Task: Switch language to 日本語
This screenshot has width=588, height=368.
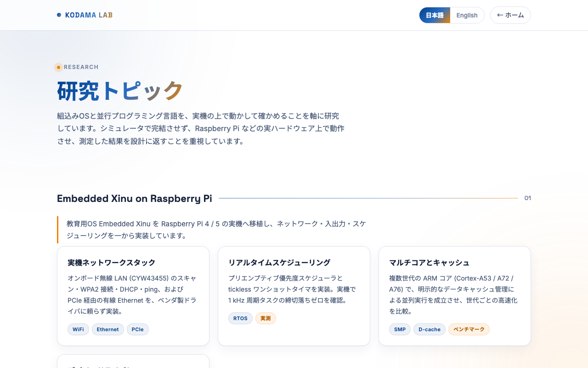Action: click(435, 15)
